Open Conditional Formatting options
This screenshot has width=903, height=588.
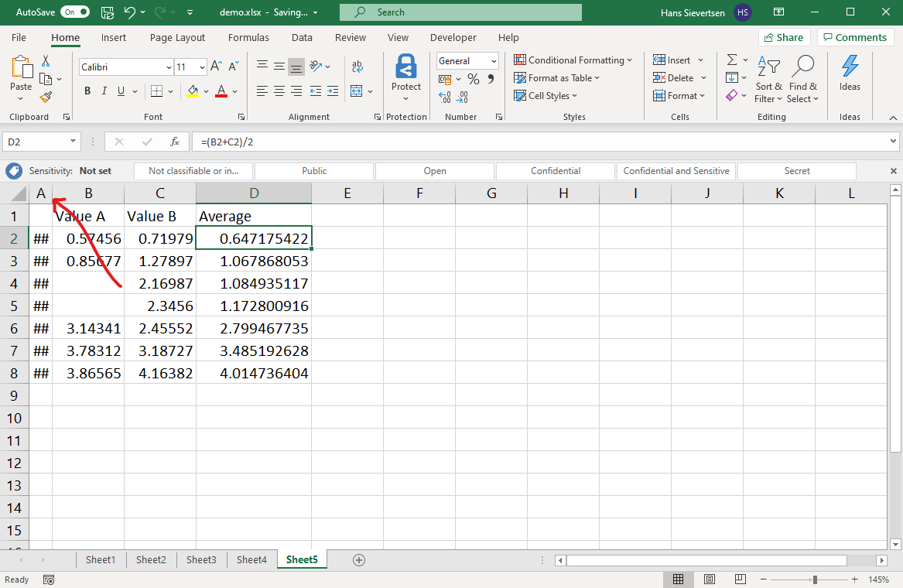[573, 60]
